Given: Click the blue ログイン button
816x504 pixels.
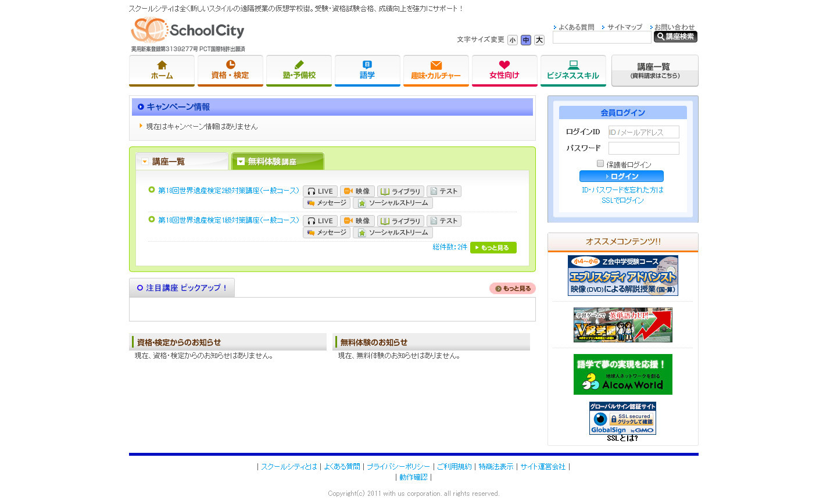Looking at the screenshot, I should [621, 176].
